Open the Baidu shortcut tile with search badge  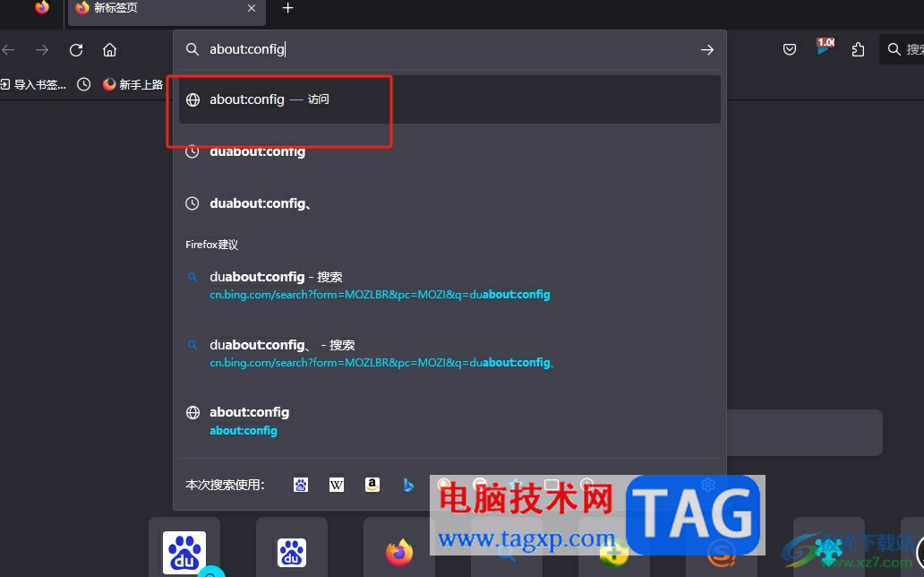coord(184,553)
